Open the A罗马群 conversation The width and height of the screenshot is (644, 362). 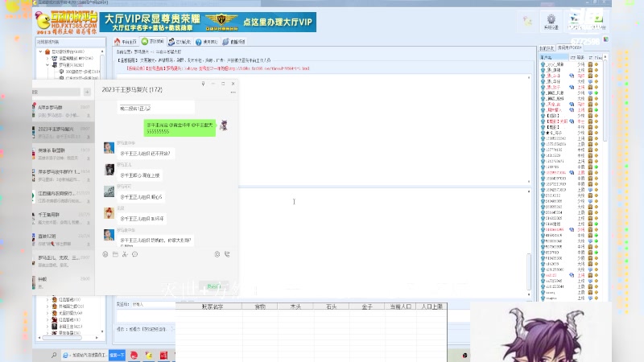point(64,111)
